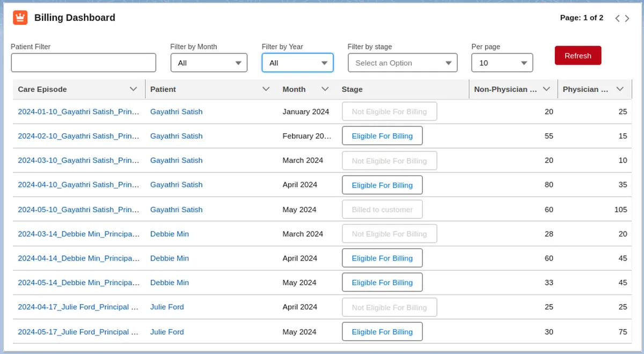Go to the next page arrow
Image resolution: width=644 pixels, height=354 pixels.
click(x=628, y=18)
